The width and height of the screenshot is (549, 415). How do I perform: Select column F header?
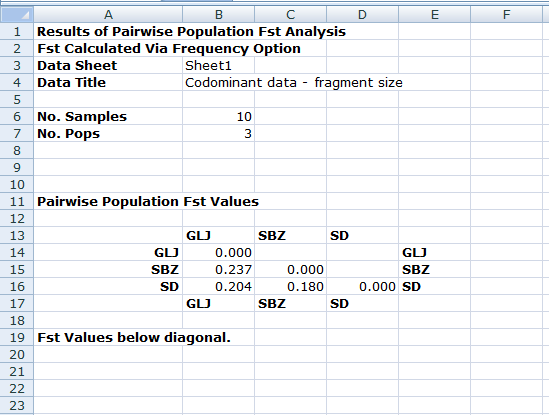(x=506, y=14)
